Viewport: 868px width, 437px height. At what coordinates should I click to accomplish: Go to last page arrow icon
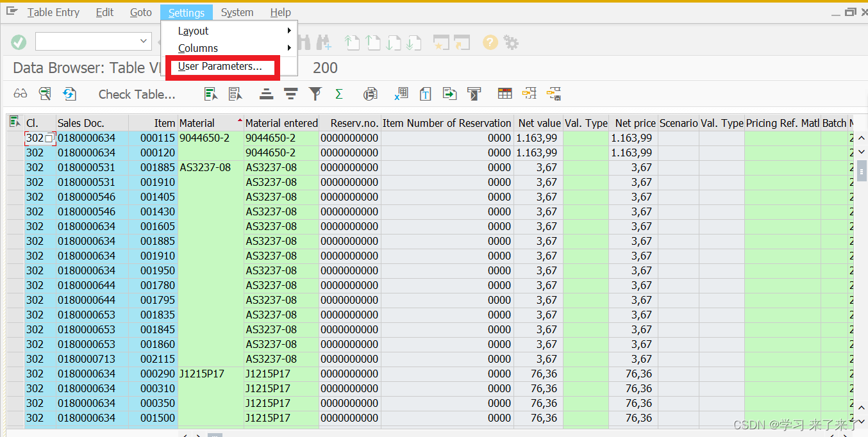click(413, 42)
